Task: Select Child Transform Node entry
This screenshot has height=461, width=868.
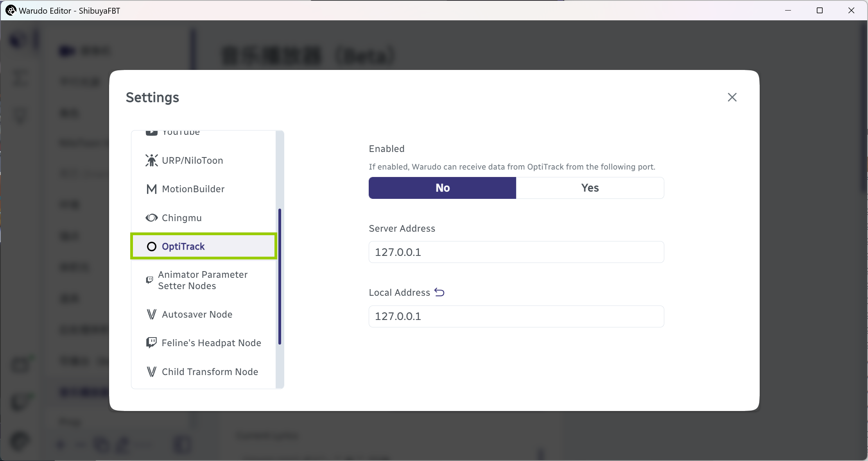Action: pyautogui.click(x=203, y=372)
